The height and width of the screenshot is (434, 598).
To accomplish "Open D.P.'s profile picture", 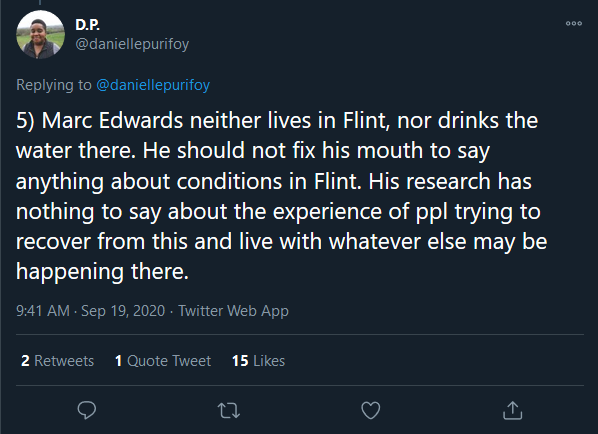I will point(40,35).
